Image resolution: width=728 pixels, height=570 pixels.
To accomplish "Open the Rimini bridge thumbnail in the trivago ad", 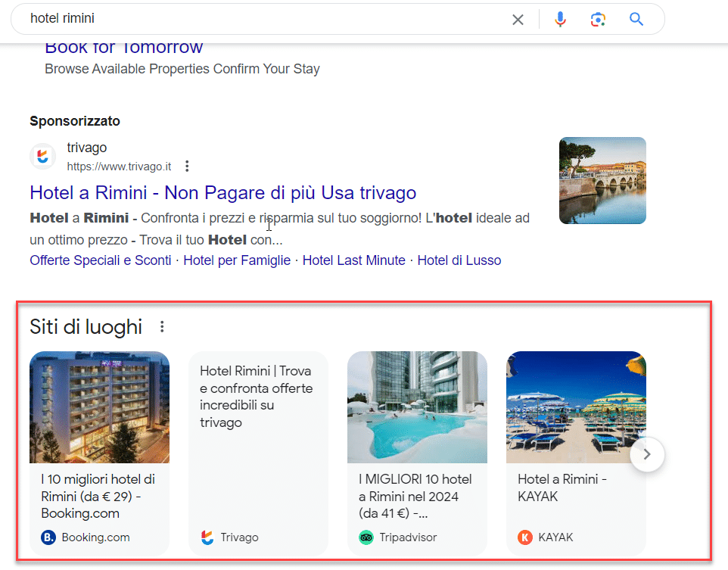I will click(602, 181).
